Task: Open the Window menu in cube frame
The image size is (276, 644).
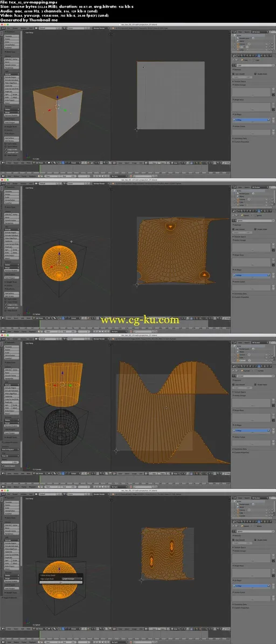Action: point(23,28)
